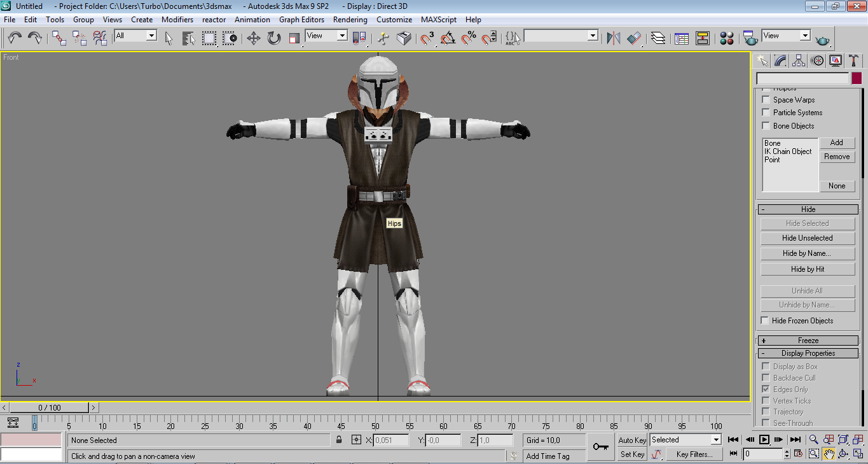The image size is (868, 464).
Task: Activate Bind to Space Warp tool
Action: coord(100,38)
